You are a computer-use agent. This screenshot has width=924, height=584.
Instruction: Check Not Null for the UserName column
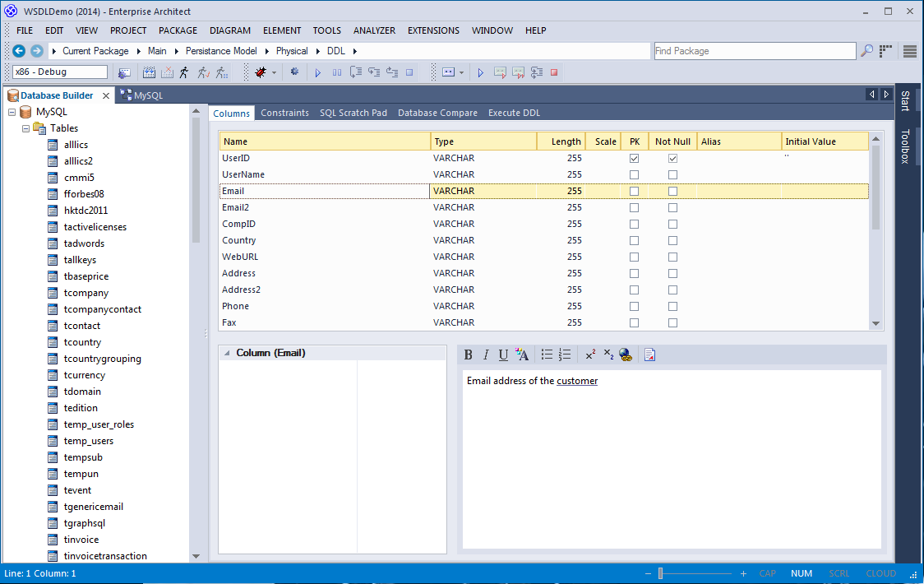[672, 174]
